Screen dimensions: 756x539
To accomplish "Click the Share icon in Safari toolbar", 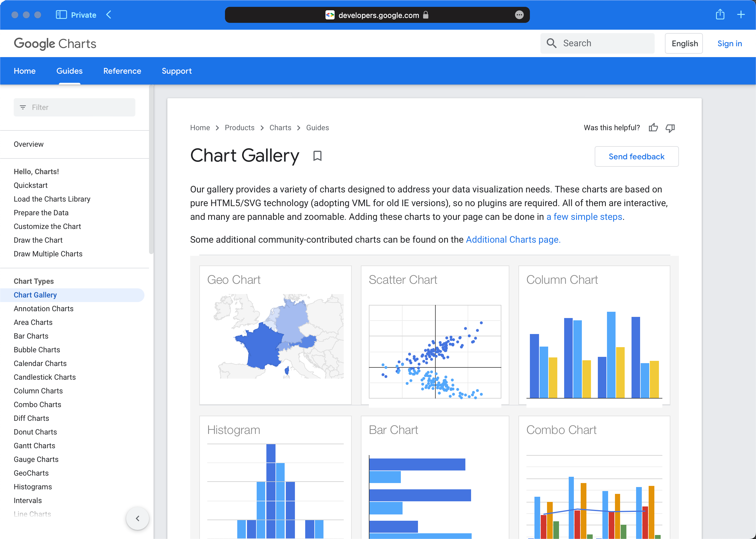I will tap(720, 14).
